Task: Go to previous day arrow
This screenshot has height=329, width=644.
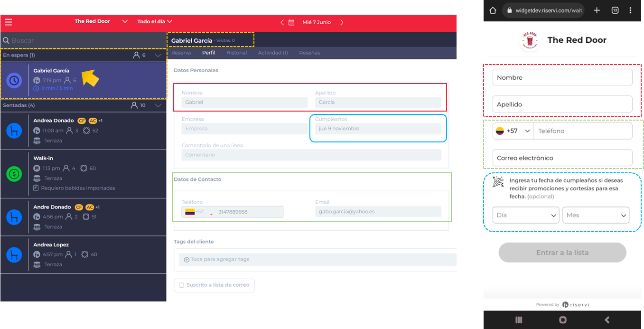Action: point(282,22)
